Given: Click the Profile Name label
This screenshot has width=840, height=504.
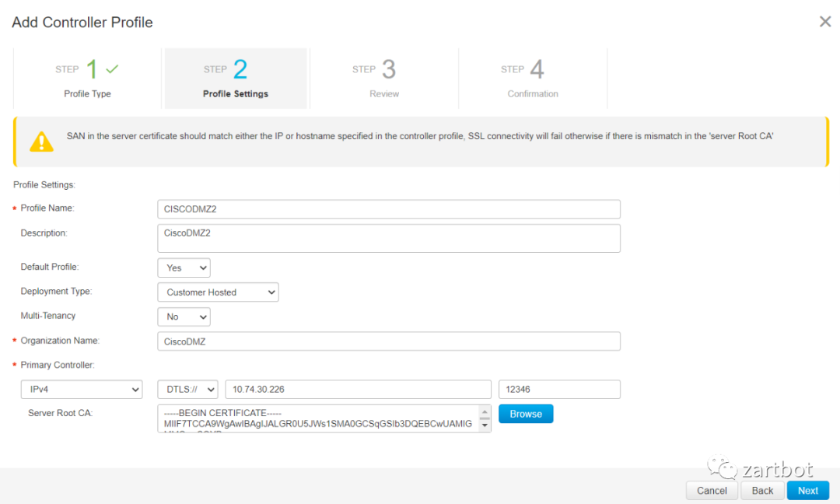Looking at the screenshot, I should tap(47, 208).
